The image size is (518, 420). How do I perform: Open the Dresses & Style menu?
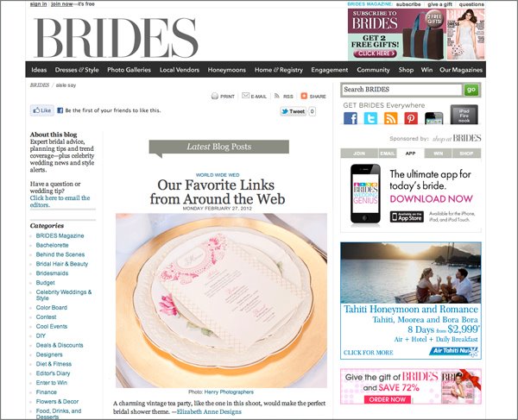click(77, 70)
